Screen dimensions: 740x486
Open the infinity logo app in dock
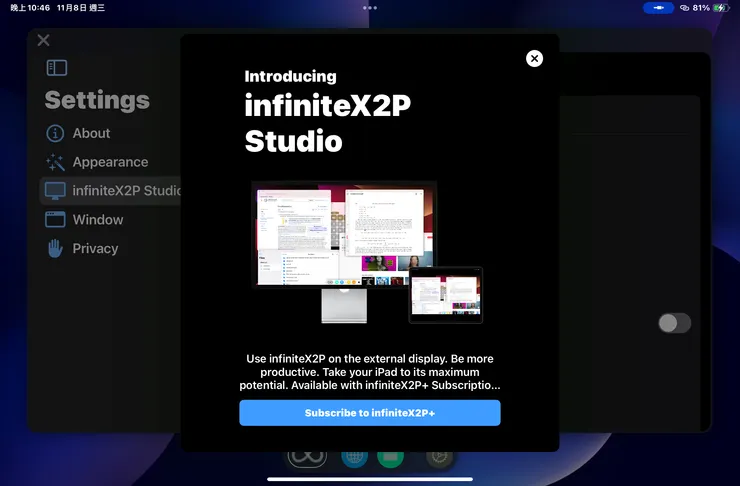[307, 457]
